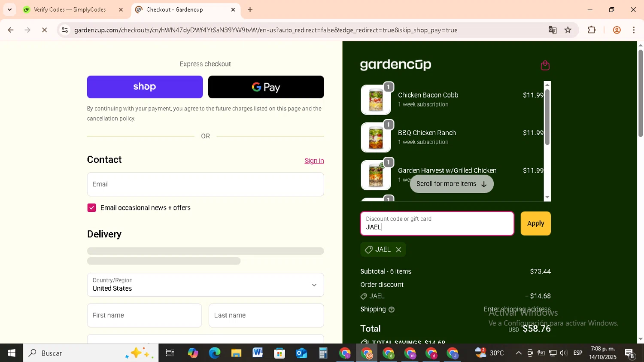Open the network status icon

[553, 353]
